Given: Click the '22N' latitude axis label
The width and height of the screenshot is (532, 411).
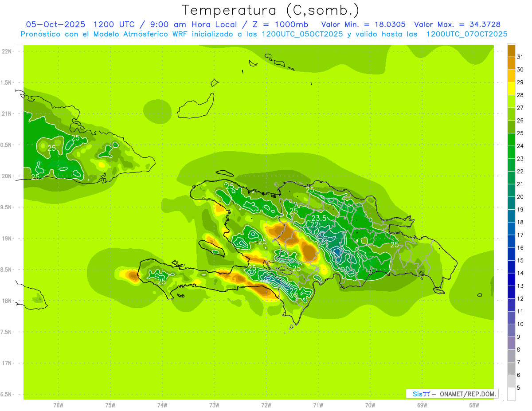Looking at the screenshot, I should tap(8, 51).
